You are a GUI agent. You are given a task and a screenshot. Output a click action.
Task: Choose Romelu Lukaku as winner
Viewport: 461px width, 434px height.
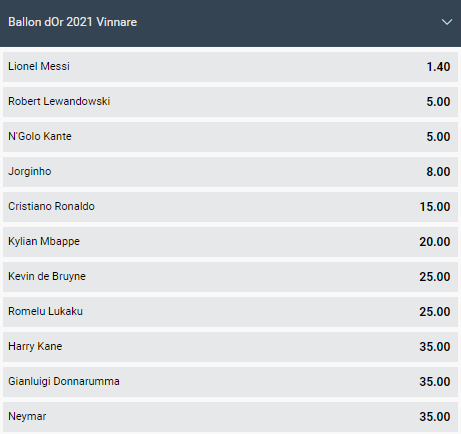point(230,312)
